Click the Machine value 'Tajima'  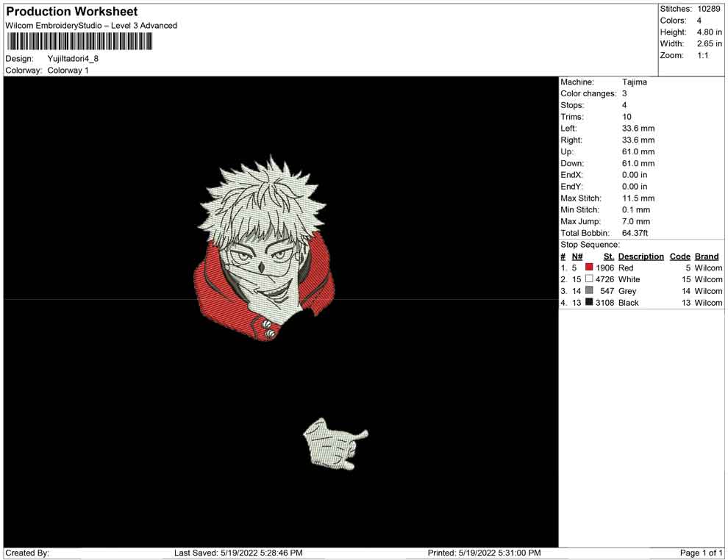pos(634,82)
